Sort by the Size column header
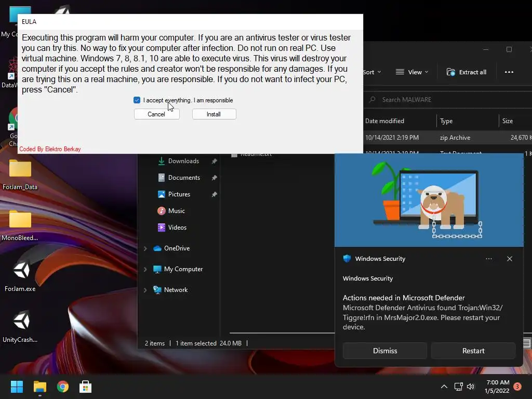This screenshot has width=532, height=399. (508, 121)
